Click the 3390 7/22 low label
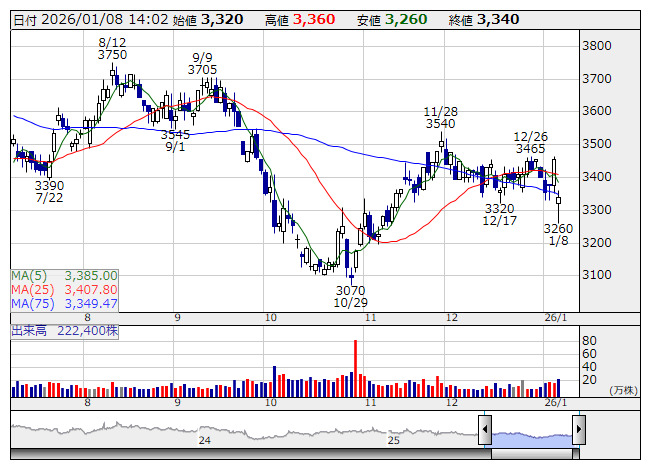 [49, 191]
